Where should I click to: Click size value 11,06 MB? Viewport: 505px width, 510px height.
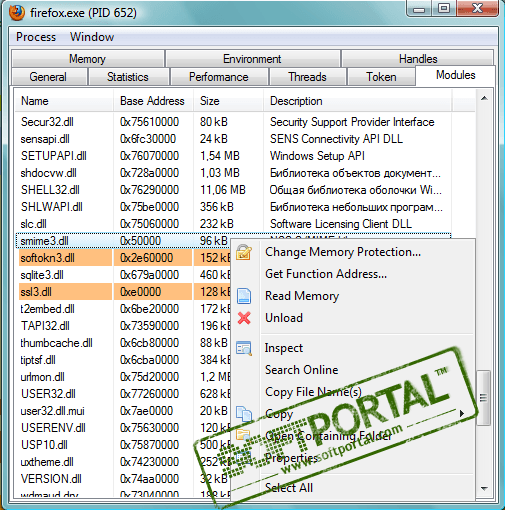[223, 190]
